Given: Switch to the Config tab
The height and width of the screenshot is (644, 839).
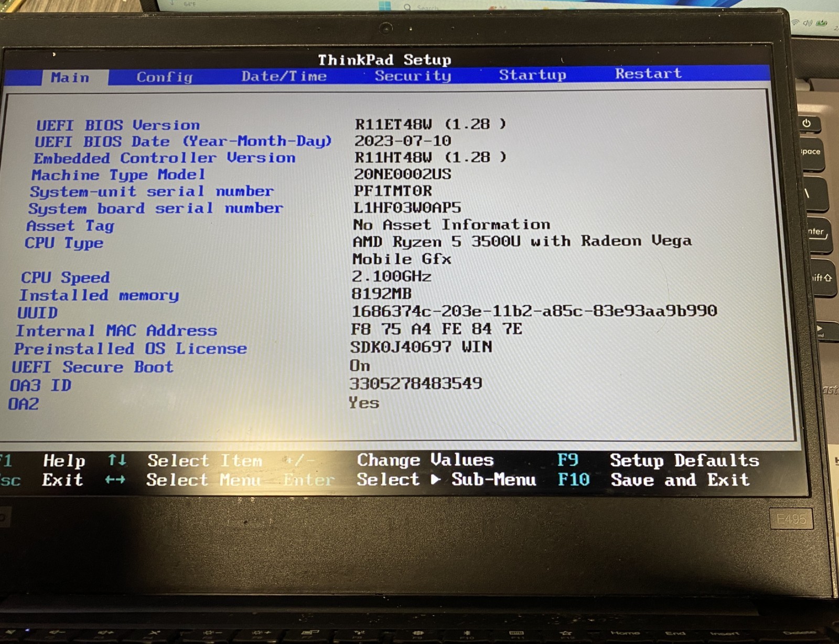Looking at the screenshot, I should coord(165,77).
